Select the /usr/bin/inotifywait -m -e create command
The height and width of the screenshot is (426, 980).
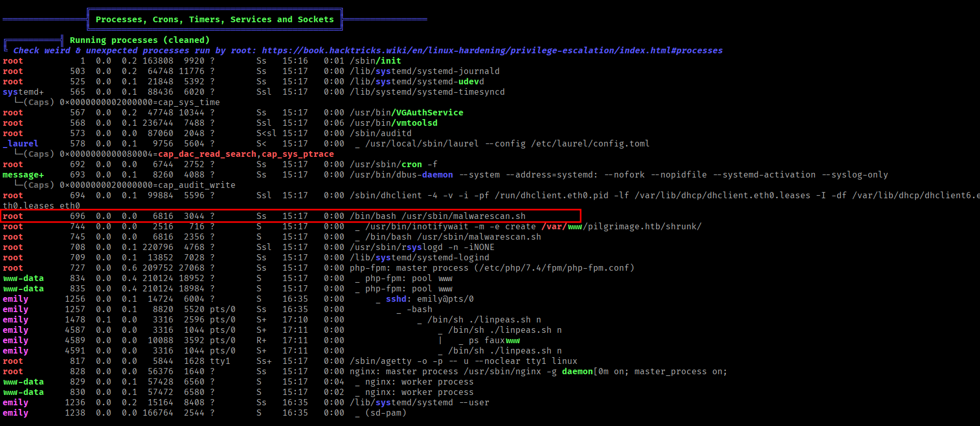click(x=534, y=226)
